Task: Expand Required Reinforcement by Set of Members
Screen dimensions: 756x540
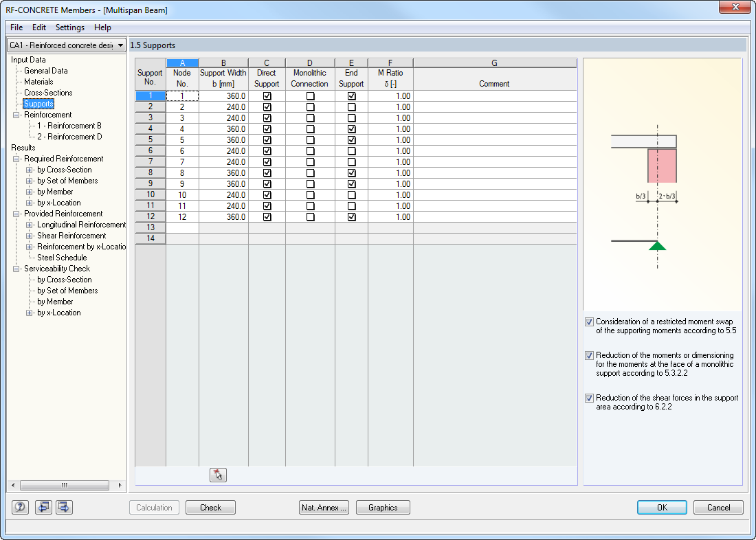Action: coord(30,181)
